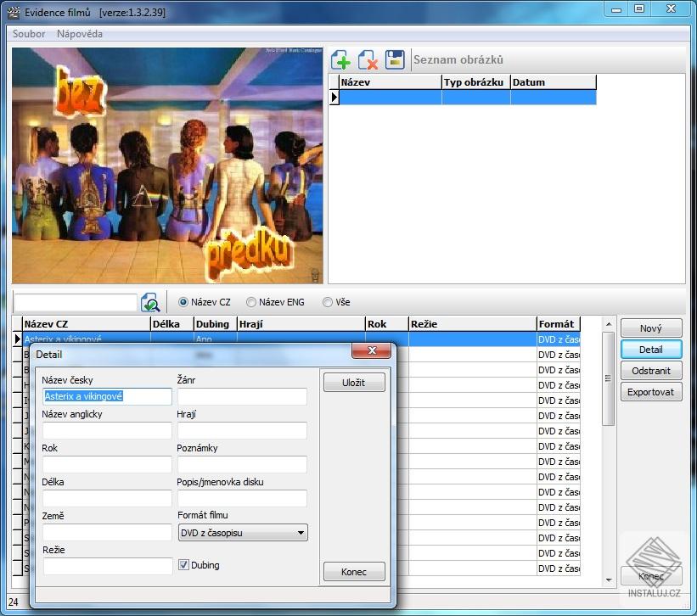The height and width of the screenshot is (616, 697).
Task: Click the Exportovat button
Action: [651, 392]
